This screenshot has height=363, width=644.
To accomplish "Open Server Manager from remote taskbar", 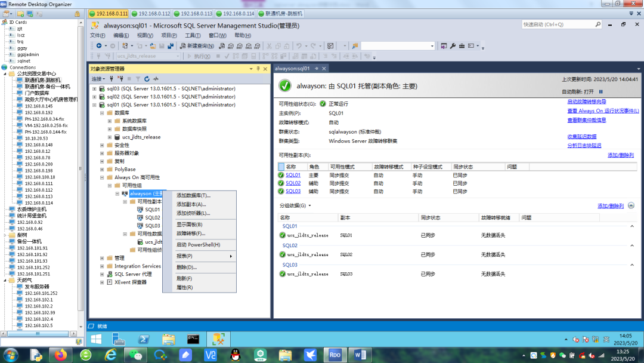I will coord(119,339).
